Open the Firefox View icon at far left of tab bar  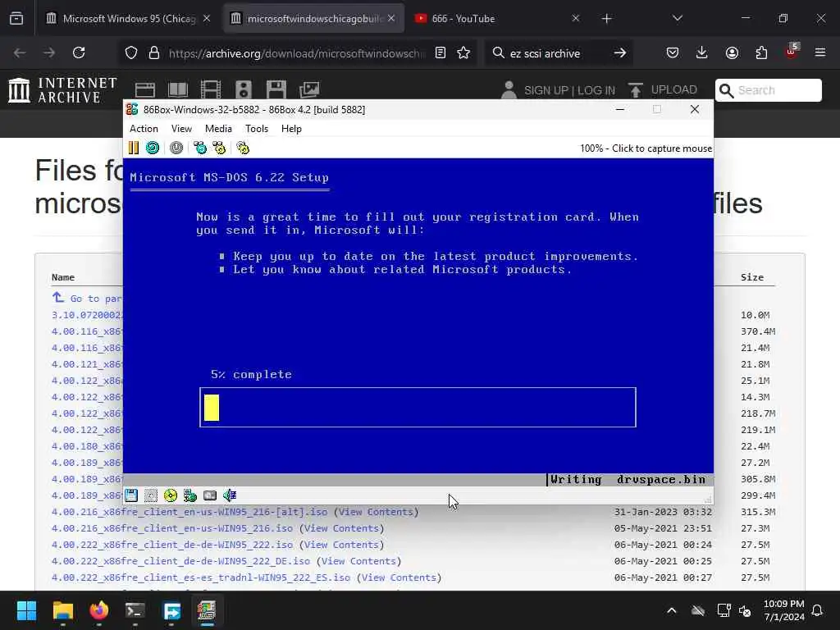point(16,18)
